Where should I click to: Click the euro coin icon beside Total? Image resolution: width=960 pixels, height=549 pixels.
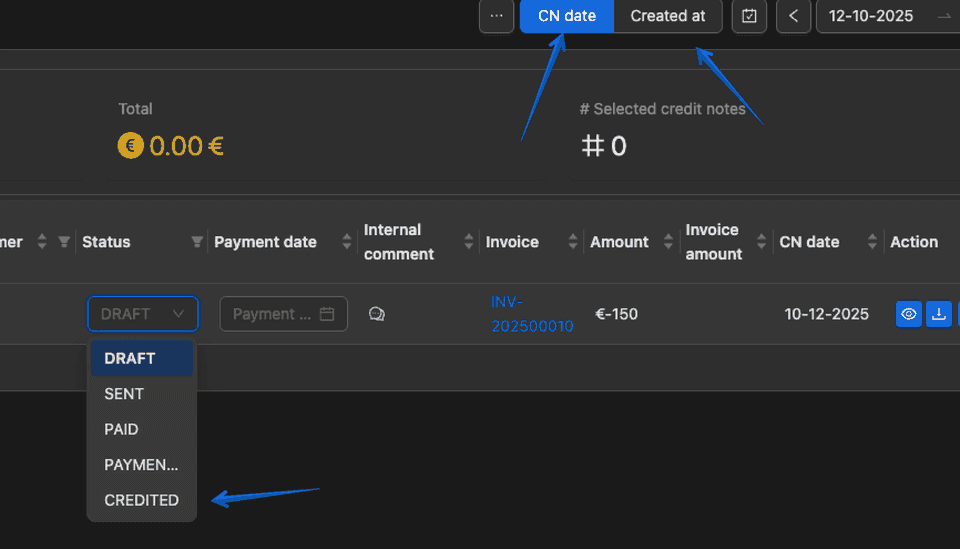130,146
